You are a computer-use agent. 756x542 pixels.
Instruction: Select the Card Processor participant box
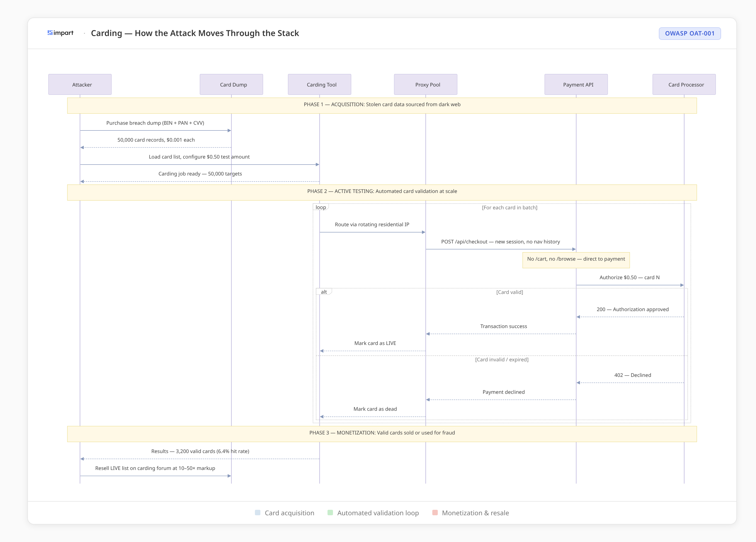[x=684, y=84]
